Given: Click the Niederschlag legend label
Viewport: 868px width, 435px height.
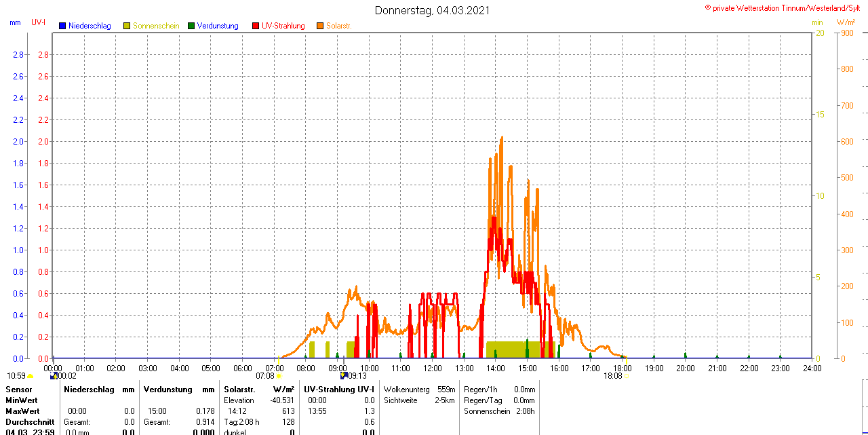Looking at the screenshot, I should [x=90, y=26].
